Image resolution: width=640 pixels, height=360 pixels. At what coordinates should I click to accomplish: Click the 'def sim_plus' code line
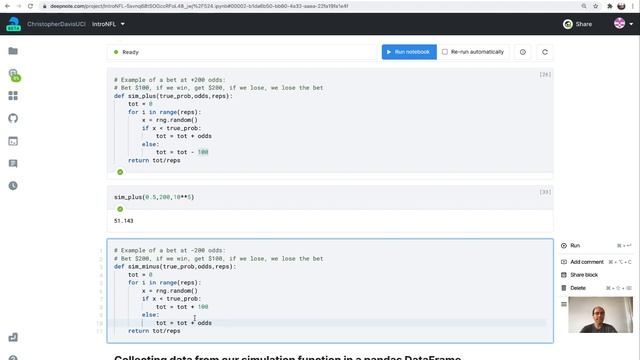point(173,96)
